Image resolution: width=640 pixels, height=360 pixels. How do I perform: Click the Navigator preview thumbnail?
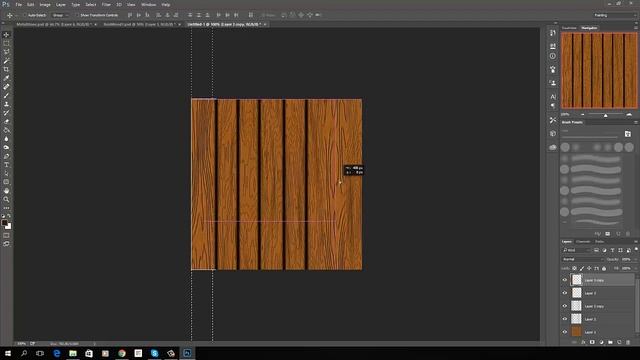[598, 70]
